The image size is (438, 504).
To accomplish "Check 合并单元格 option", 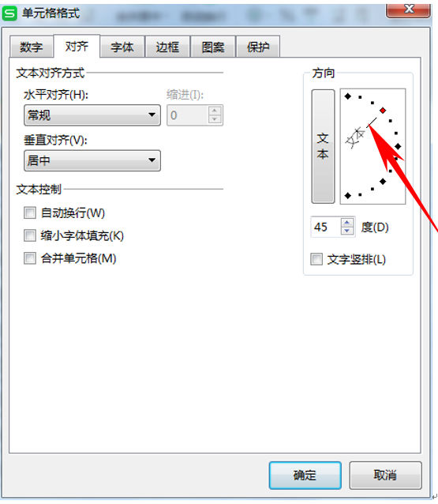I will click(30, 258).
